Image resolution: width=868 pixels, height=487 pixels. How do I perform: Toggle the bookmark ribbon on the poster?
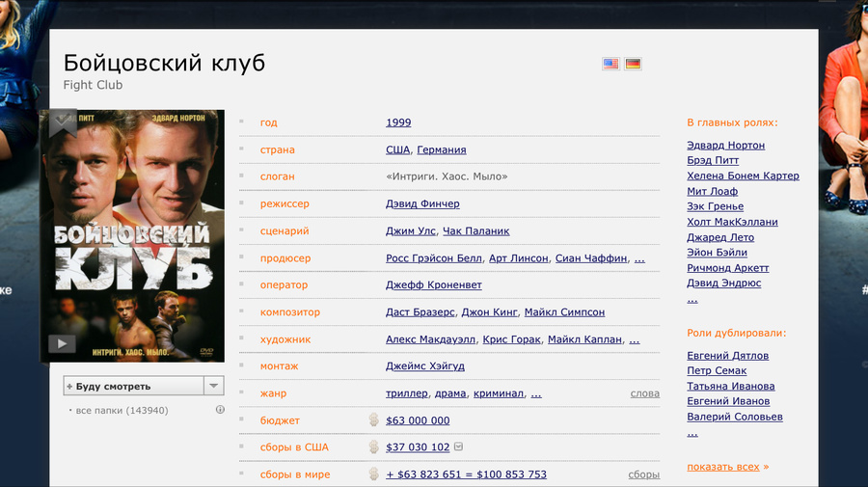click(63, 122)
